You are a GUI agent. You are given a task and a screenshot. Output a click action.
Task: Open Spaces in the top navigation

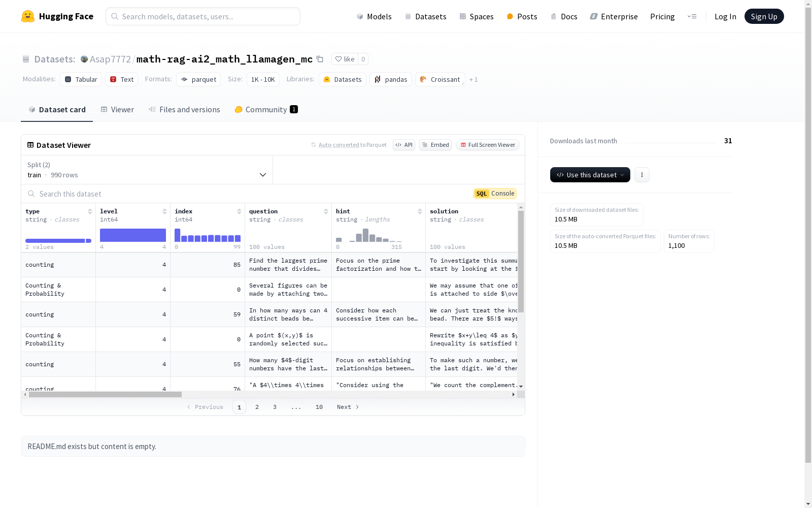pos(477,16)
